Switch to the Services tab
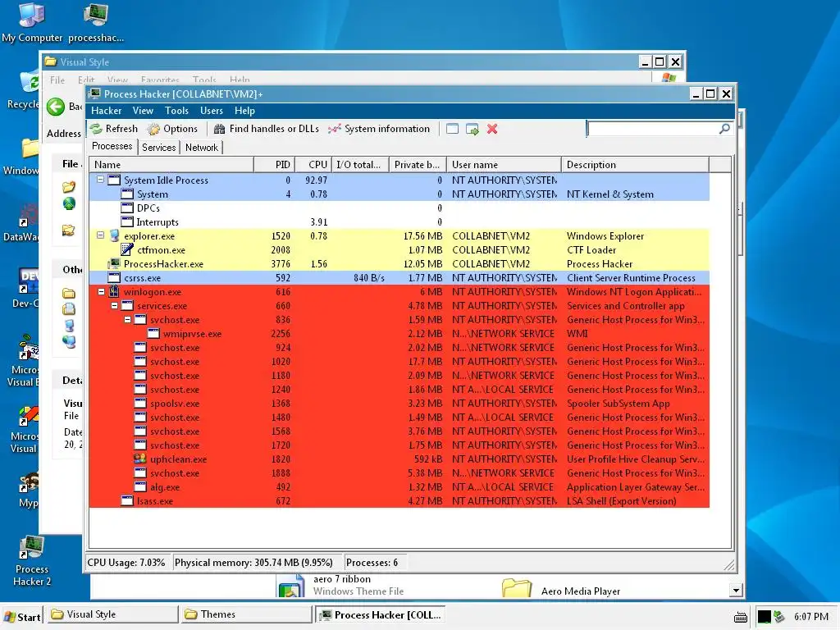The width and height of the screenshot is (840, 630). [x=158, y=148]
